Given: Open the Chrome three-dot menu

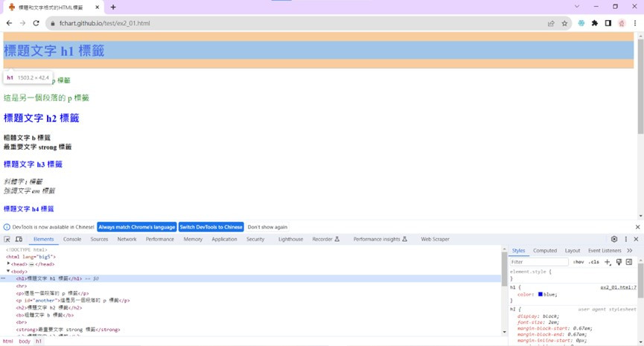Looking at the screenshot, I should 635,23.
